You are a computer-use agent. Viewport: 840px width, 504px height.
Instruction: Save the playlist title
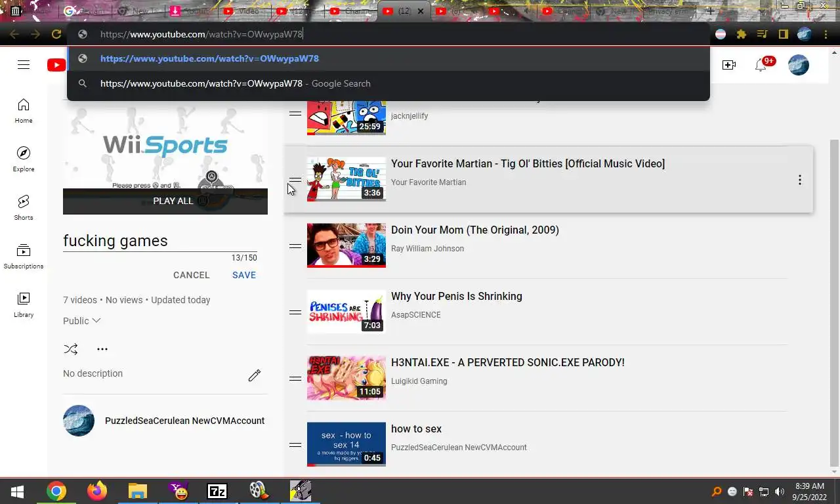click(244, 275)
